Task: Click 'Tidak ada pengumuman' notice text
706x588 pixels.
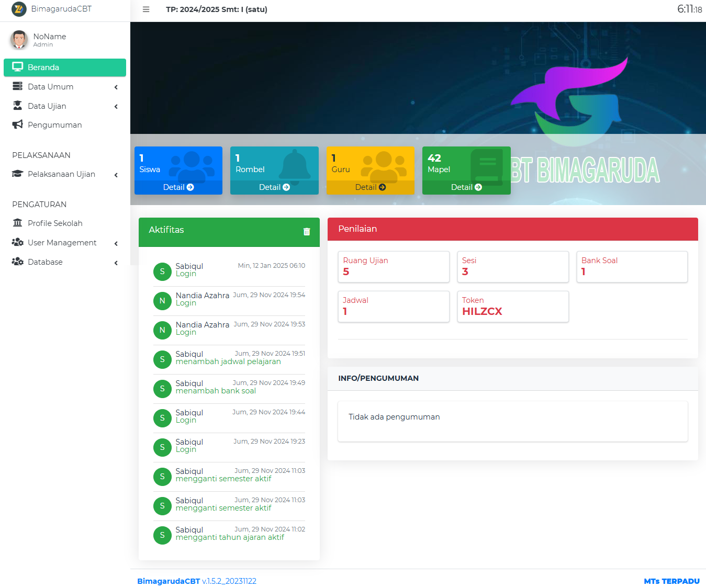Action: [394, 417]
